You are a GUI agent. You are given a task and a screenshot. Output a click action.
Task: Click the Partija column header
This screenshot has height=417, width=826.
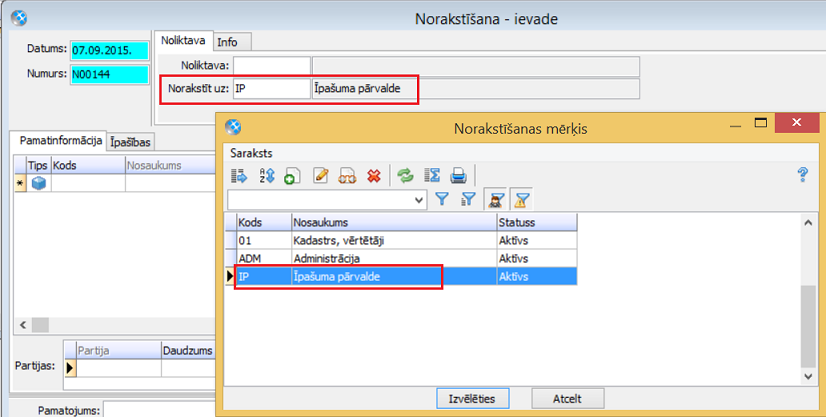[119, 351]
